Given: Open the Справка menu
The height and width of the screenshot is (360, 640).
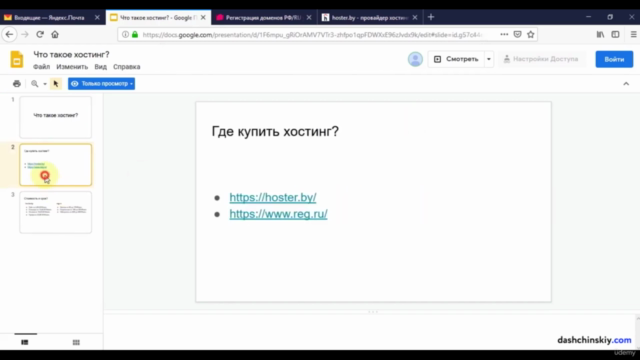Looking at the screenshot, I should pos(127,67).
